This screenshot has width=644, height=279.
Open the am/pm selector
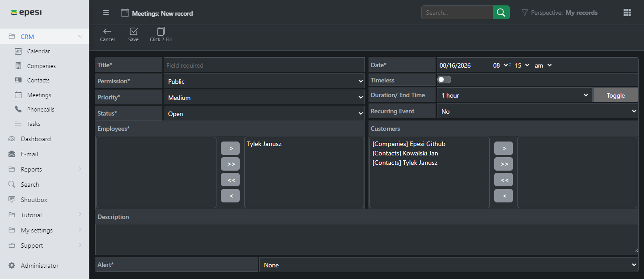point(543,65)
